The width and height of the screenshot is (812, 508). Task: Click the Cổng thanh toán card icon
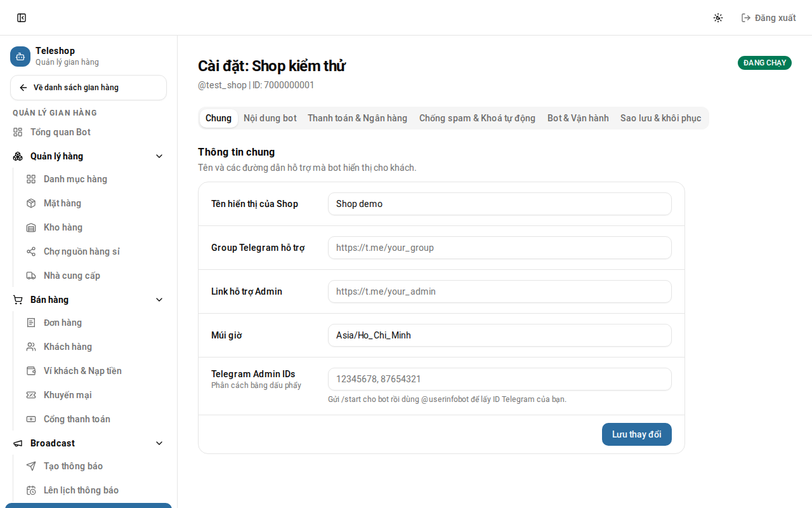[31, 419]
